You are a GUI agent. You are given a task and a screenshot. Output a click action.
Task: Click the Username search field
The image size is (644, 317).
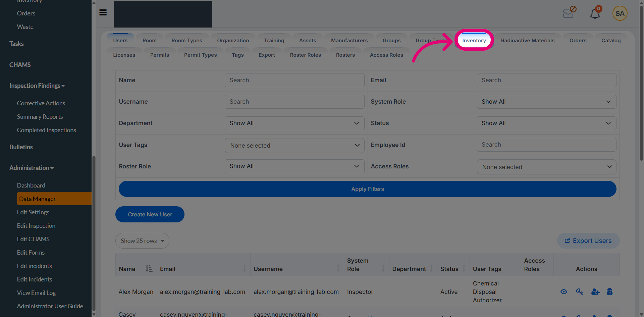coord(294,102)
